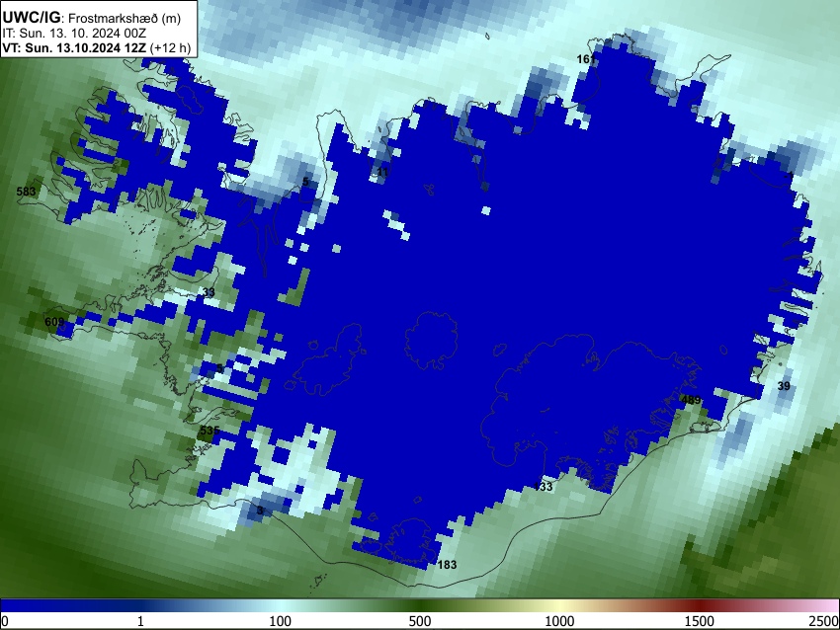Click the station value 535 on the map
Viewport: 840px width, 630px height.
coord(210,431)
